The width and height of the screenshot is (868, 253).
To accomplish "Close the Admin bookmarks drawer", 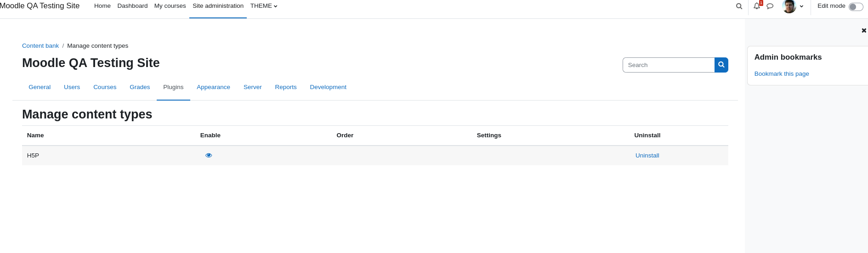I will tap(864, 30).
